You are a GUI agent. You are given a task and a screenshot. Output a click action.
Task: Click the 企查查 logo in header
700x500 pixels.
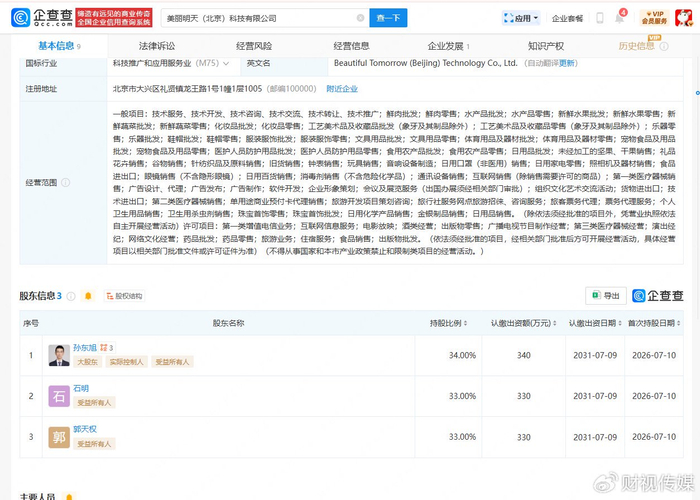click(x=42, y=17)
